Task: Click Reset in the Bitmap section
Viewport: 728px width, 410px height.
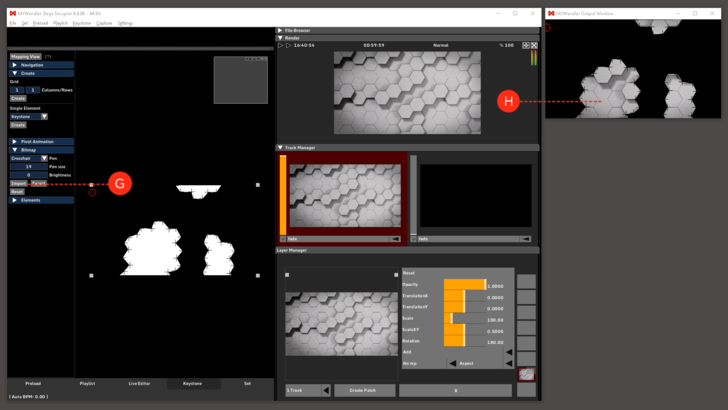Action: pyautogui.click(x=17, y=192)
